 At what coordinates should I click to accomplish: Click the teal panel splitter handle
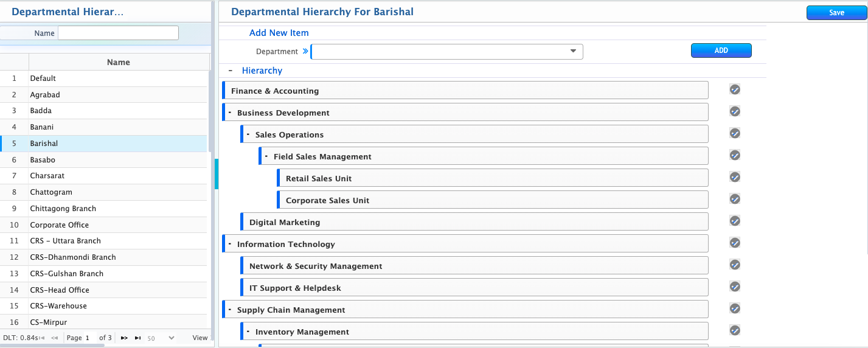pos(217,174)
